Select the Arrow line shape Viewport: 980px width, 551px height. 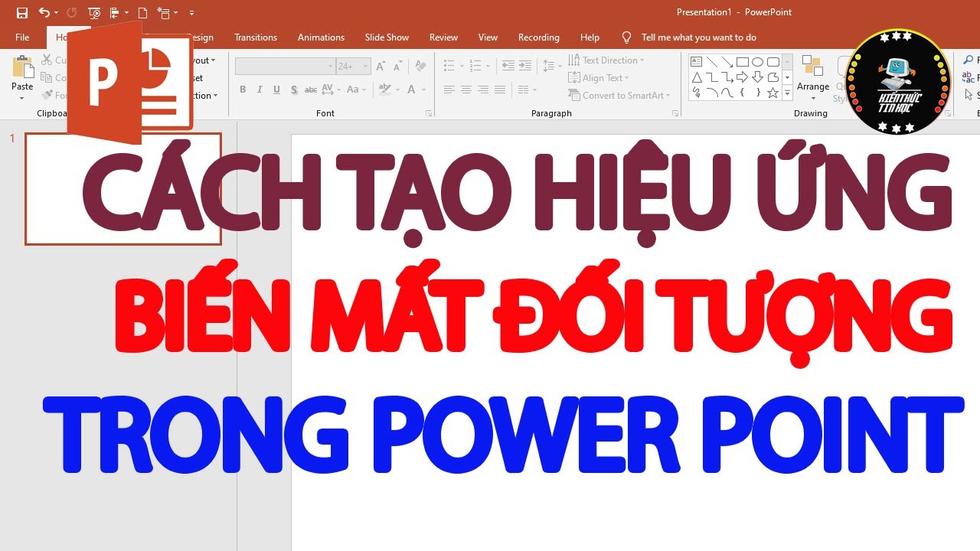[x=727, y=62]
